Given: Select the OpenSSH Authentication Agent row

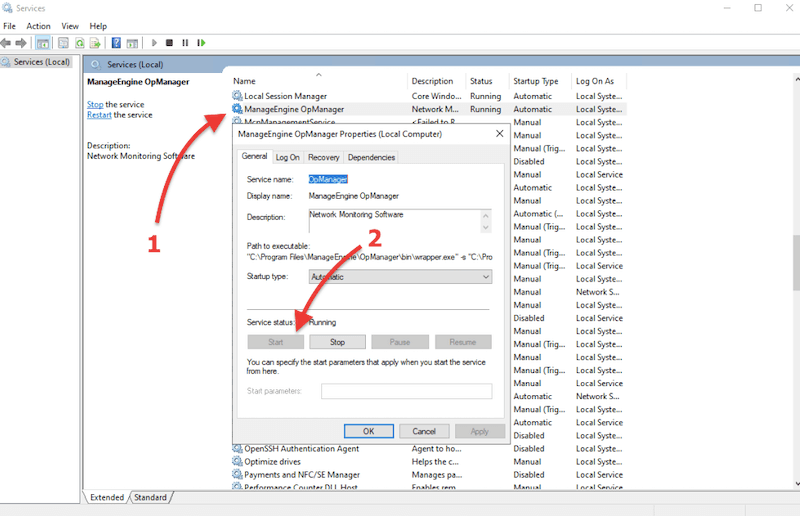Looking at the screenshot, I should (429, 449).
